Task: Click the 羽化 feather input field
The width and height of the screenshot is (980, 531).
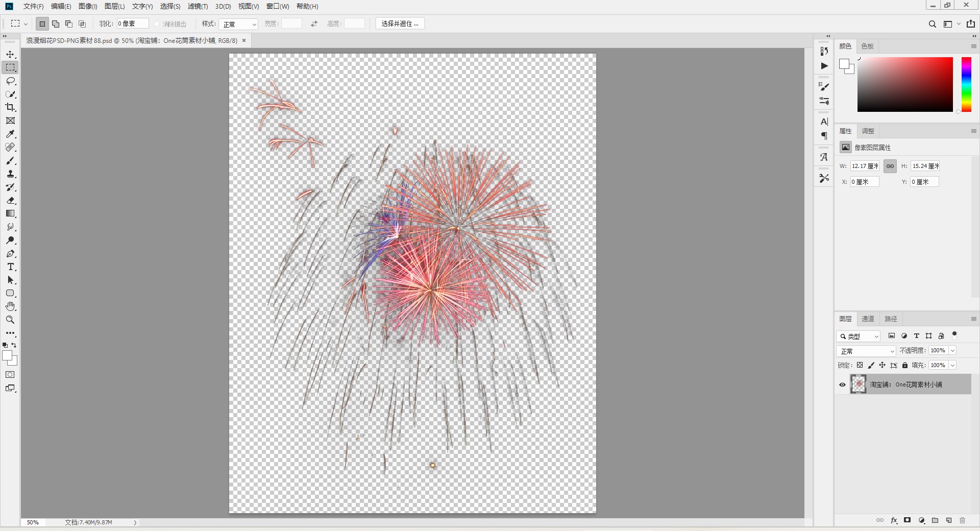Action: pyautogui.click(x=132, y=23)
